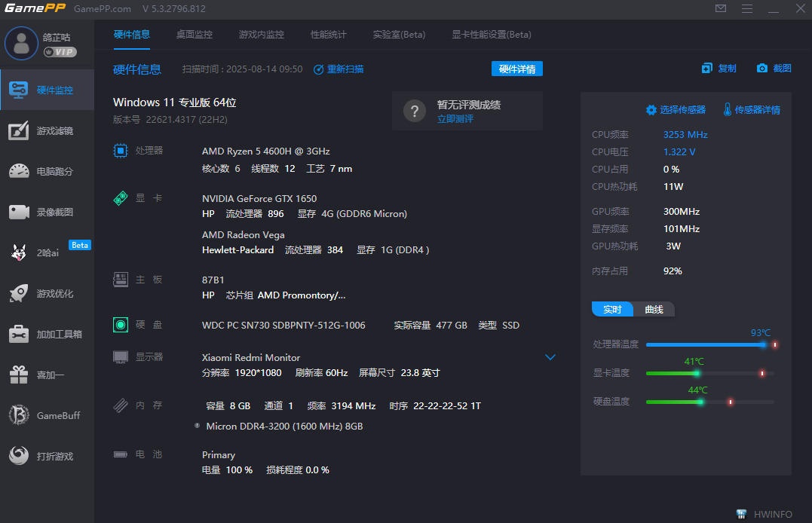Open the GameBuff sidebar item
812x523 pixels.
[47, 415]
